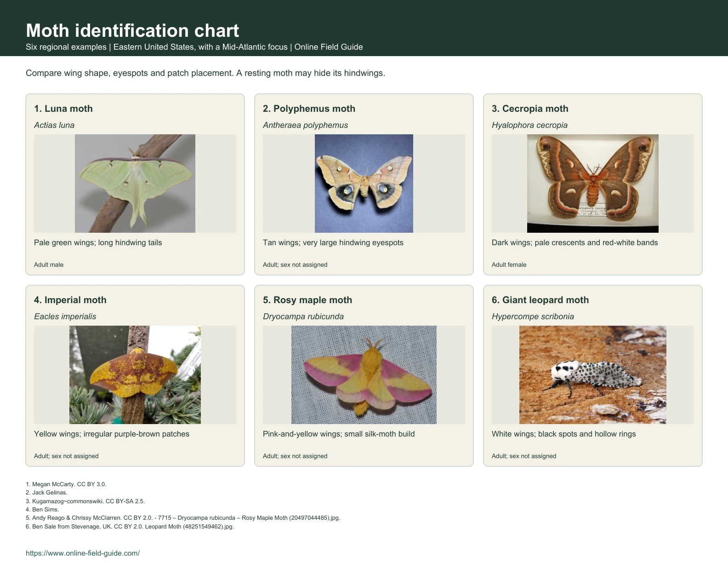Click the Luna moth photo
This screenshot has height=563, width=728.
135,184
